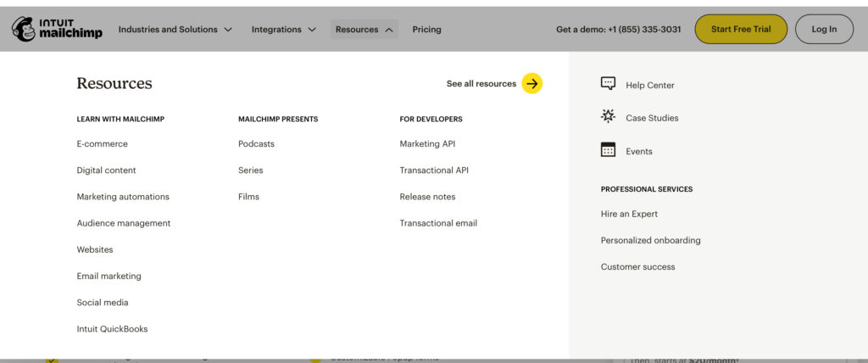
Task: View Release notes for developers
Action: (x=427, y=197)
